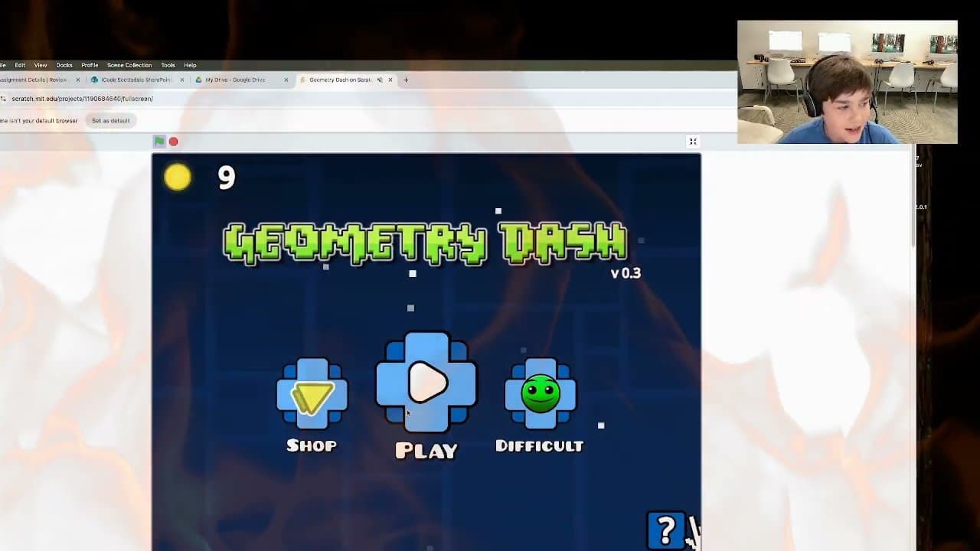Viewport: 980px width, 551px height.
Task: Open the Docks menu
Action: tap(64, 65)
